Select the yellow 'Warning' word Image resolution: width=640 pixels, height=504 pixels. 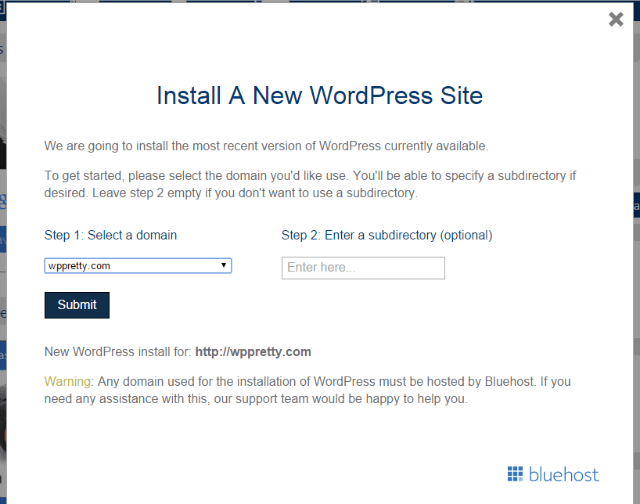tap(67, 382)
